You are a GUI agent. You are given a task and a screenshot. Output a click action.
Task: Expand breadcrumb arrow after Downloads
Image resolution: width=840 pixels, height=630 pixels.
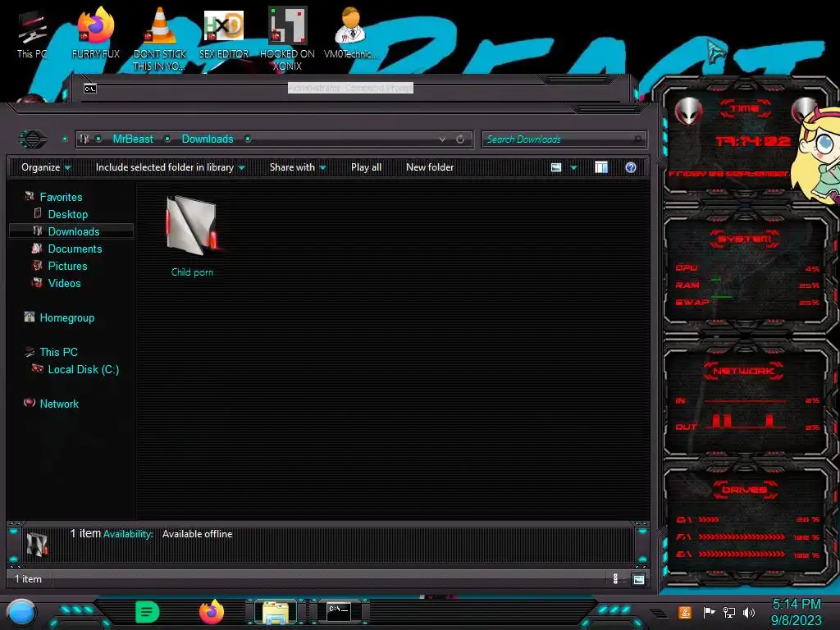coord(248,139)
